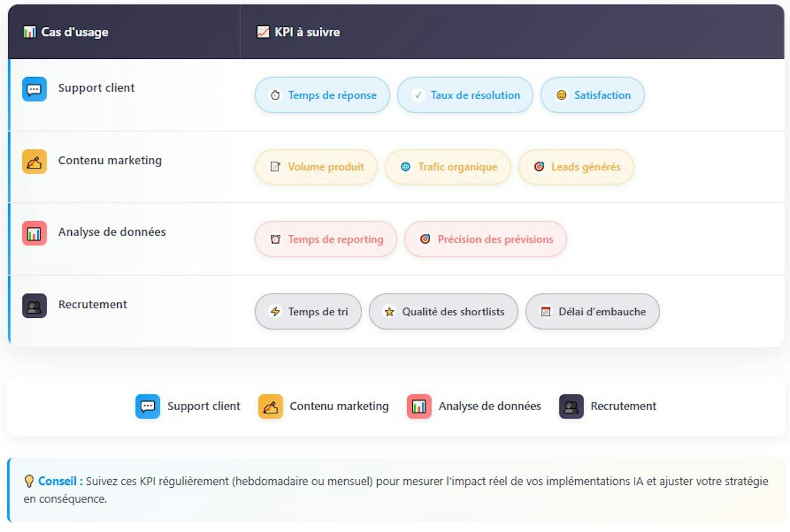Viewport: 790px width, 532px height.
Task: Click the blue Support client chat icon in the table
Action: click(34, 89)
